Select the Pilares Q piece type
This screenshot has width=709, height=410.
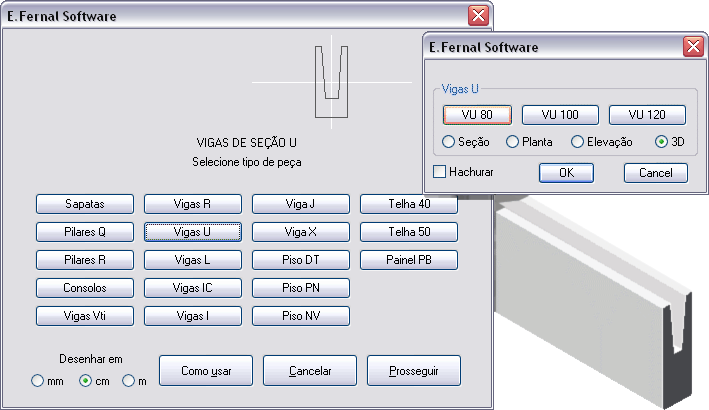coord(84,232)
